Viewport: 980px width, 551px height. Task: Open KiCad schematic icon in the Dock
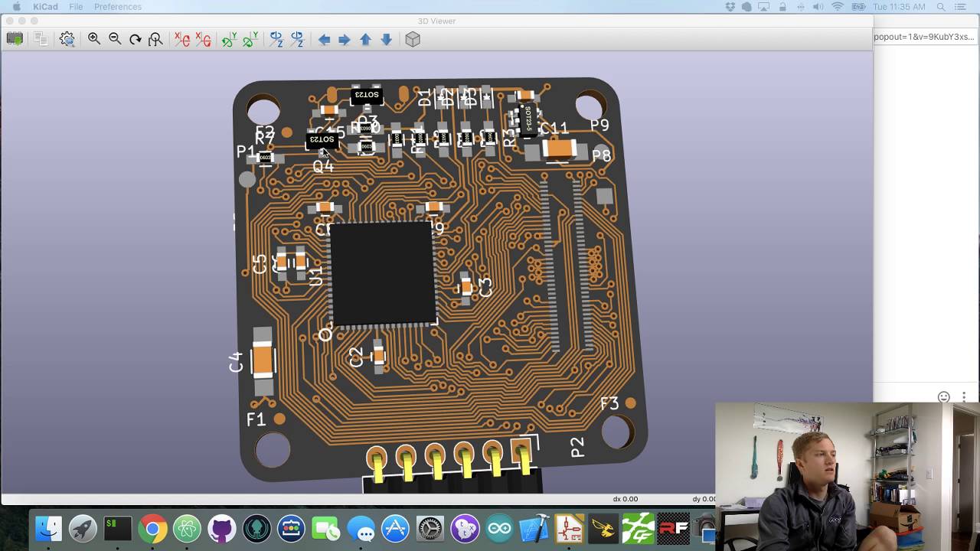[x=569, y=529]
